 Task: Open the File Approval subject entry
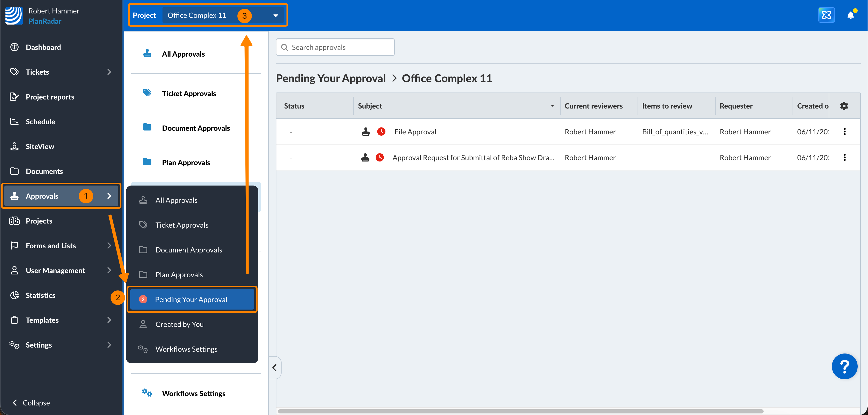(x=415, y=132)
